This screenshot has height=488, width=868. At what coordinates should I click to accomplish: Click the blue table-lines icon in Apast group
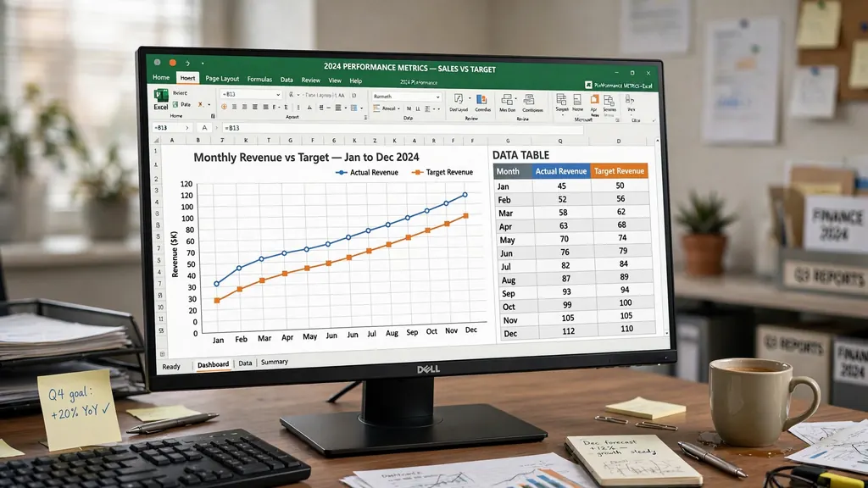coord(353,108)
